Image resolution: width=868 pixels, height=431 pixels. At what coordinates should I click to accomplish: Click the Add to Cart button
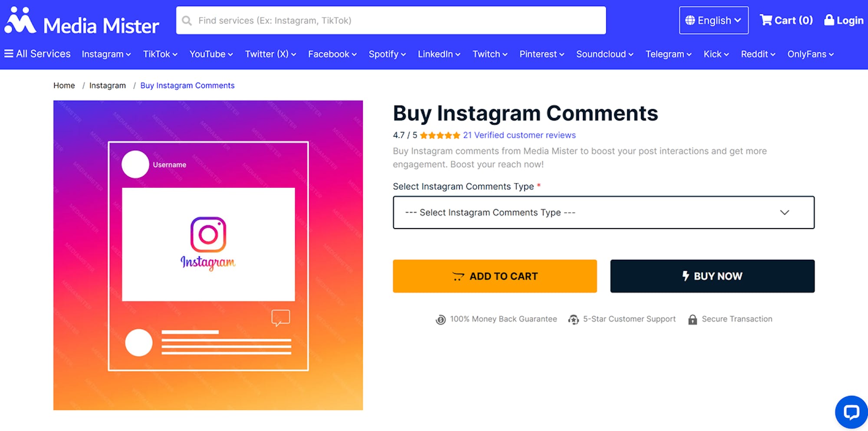point(494,276)
